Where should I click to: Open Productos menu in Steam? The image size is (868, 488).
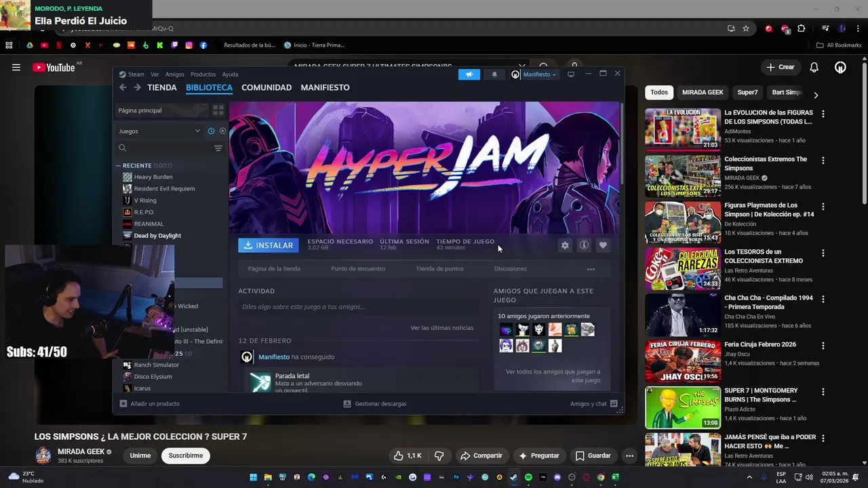click(203, 75)
